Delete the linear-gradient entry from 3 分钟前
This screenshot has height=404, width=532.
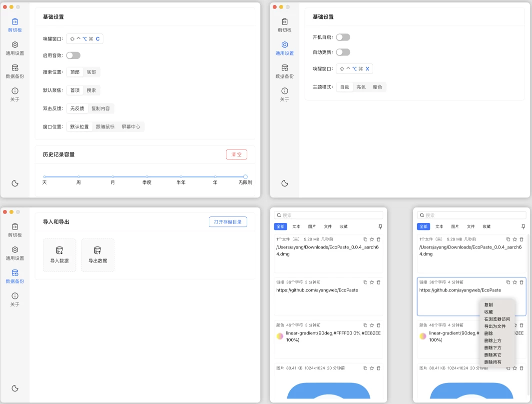(378, 325)
